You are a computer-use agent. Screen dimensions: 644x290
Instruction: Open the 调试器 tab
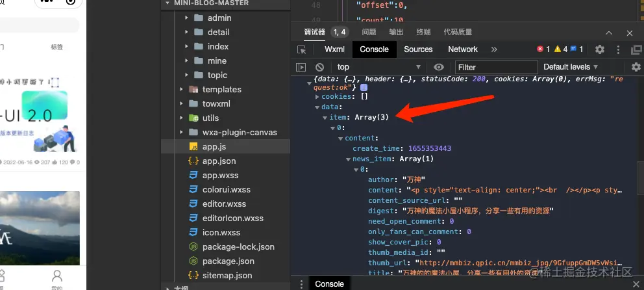[315, 32]
